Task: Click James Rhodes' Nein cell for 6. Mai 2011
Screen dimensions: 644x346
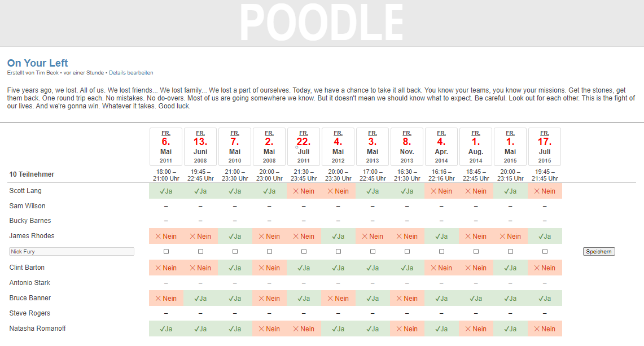Action: tap(166, 236)
